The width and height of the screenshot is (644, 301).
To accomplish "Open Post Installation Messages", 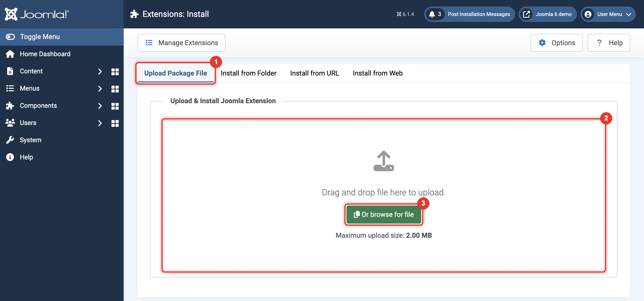I will coord(470,14).
